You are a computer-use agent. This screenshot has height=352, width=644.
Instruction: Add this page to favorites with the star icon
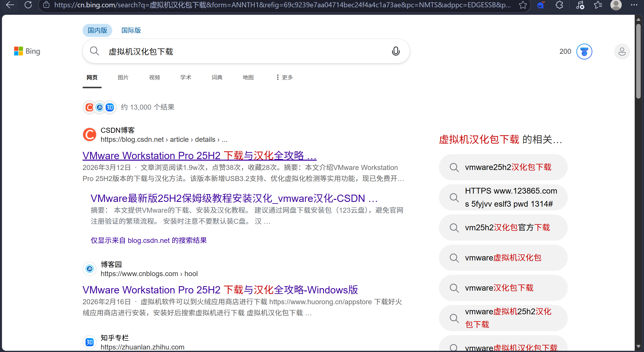[x=523, y=5]
